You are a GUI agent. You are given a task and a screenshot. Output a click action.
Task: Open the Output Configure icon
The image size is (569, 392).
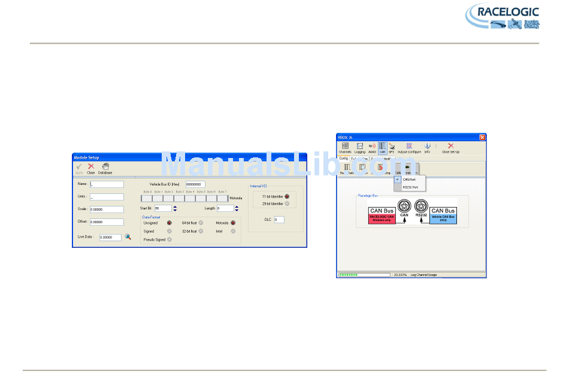tap(409, 147)
